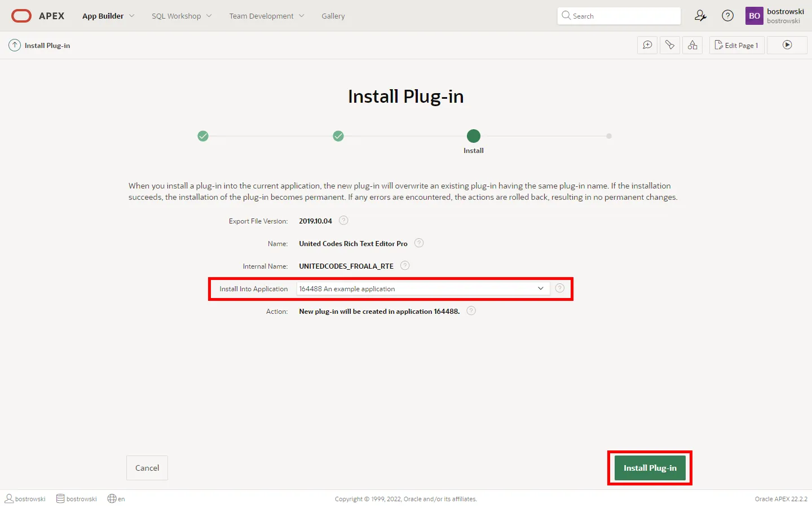Expand the SQL Workshop menu
Image resolution: width=812 pixels, height=508 pixels.
point(182,16)
